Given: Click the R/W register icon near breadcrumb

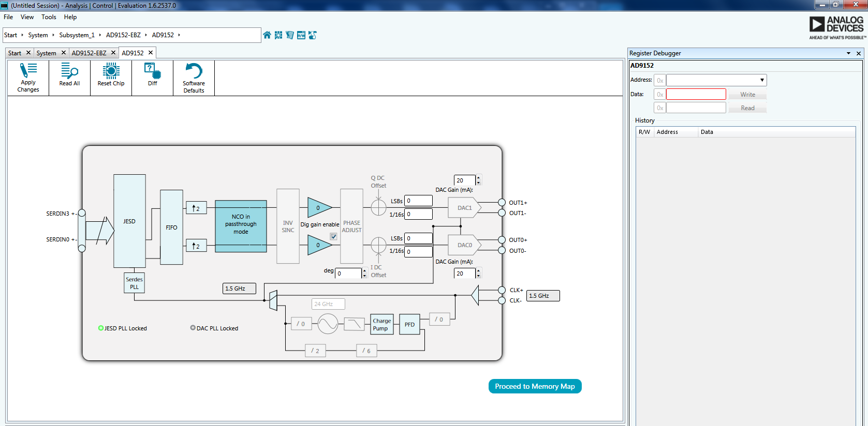Looking at the screenshot, I should [301, 35].
